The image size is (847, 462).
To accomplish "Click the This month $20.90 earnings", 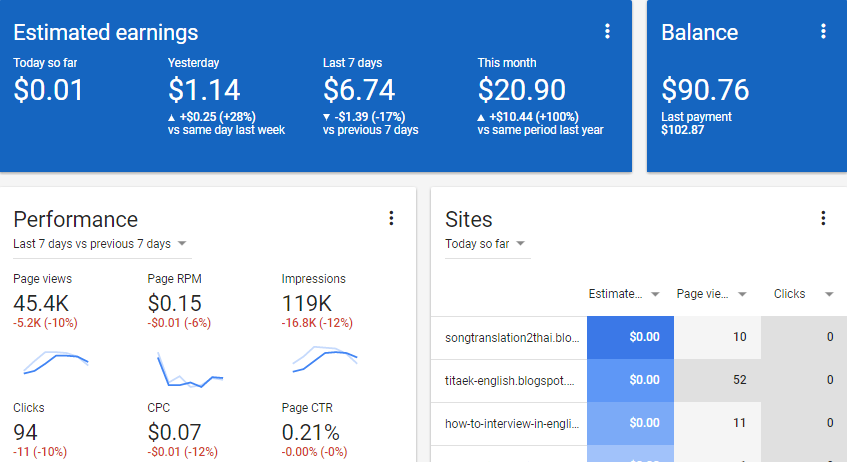I will click(521, 91).
